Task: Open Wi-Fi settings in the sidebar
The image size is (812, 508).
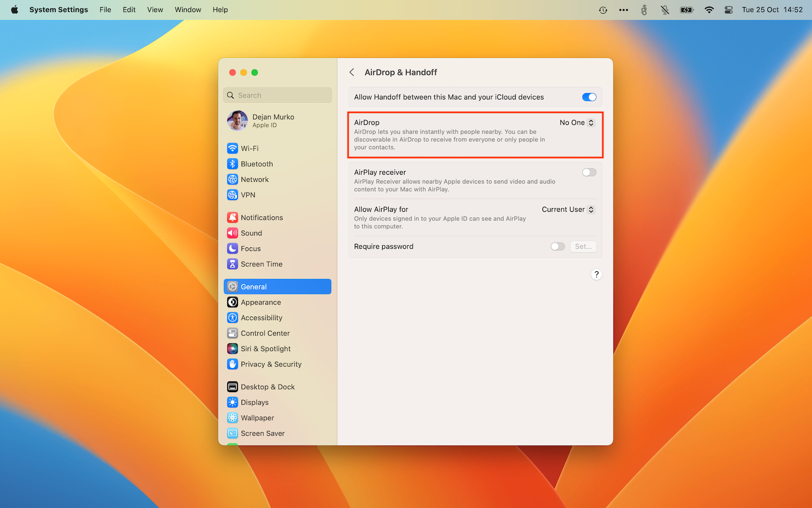Action: tap(249, 148)
